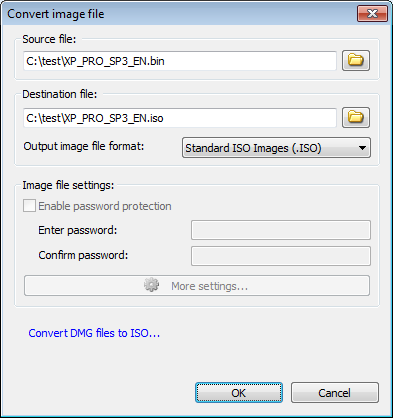Open More settings
This screenshot has width=393, height=418.
pyautogui.click(x=197, y=285)
